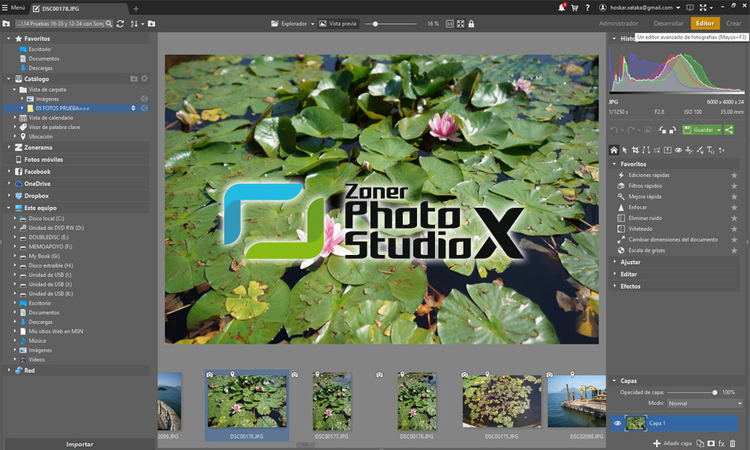Collapse the Capas panel
750x450 pixels.
pyautogui.click(x=614, y=381)
